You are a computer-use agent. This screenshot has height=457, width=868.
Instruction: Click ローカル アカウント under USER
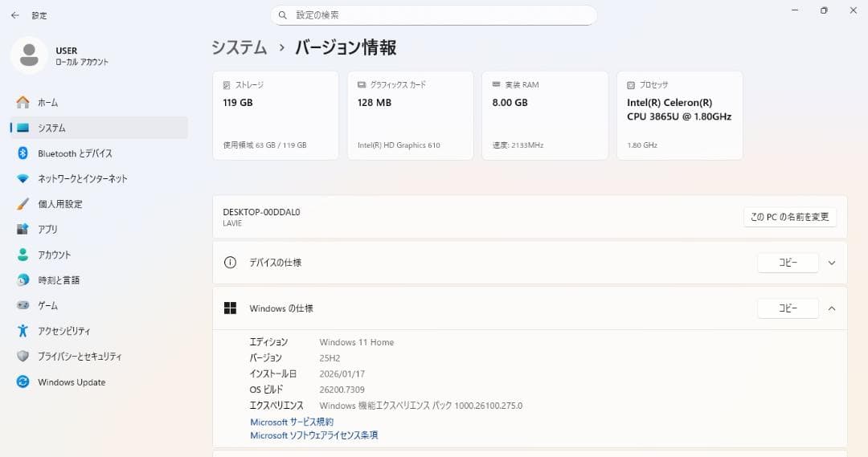tap(82, 62)
